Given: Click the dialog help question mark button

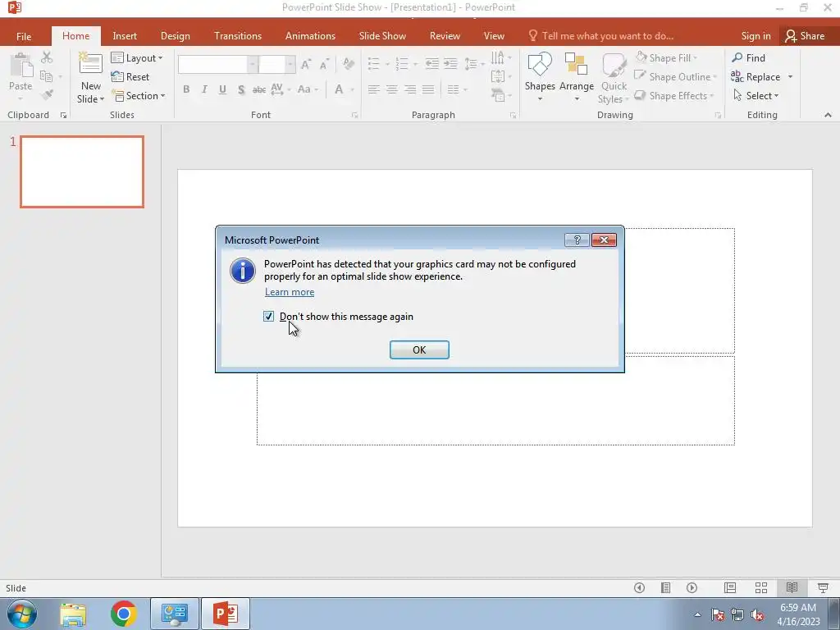Looking at the screenshot, I should click(x=577, y=240).
